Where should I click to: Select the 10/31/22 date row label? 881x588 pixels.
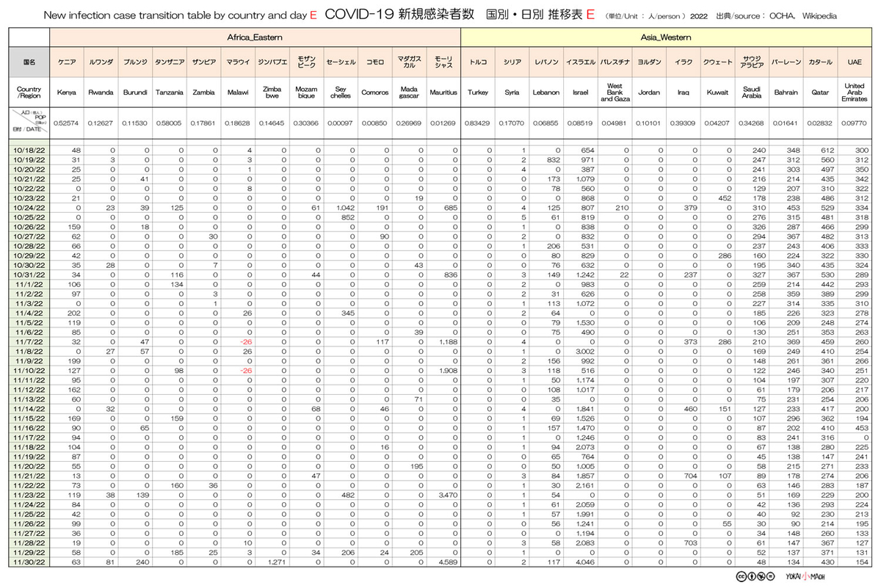coord(29,274)
